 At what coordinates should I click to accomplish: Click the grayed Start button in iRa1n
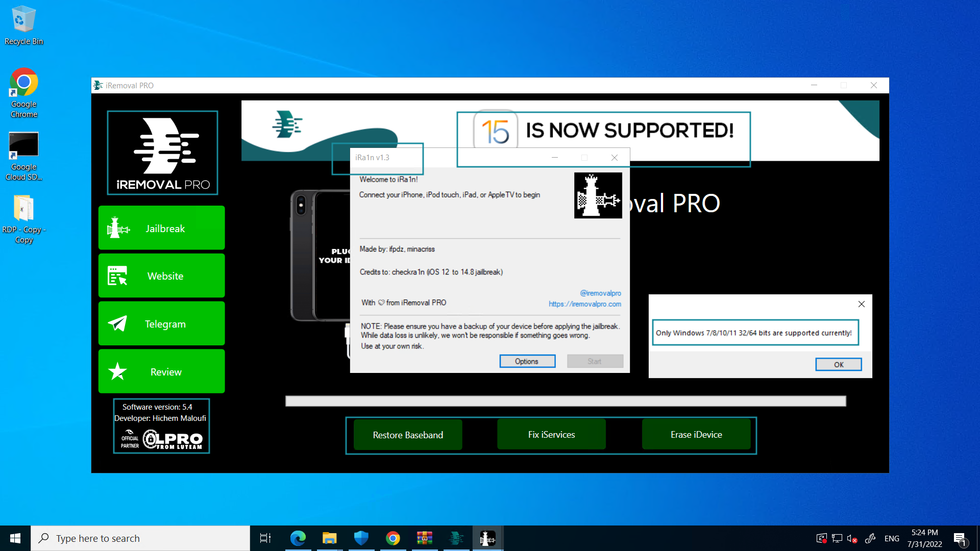click(x=595, y=361)
